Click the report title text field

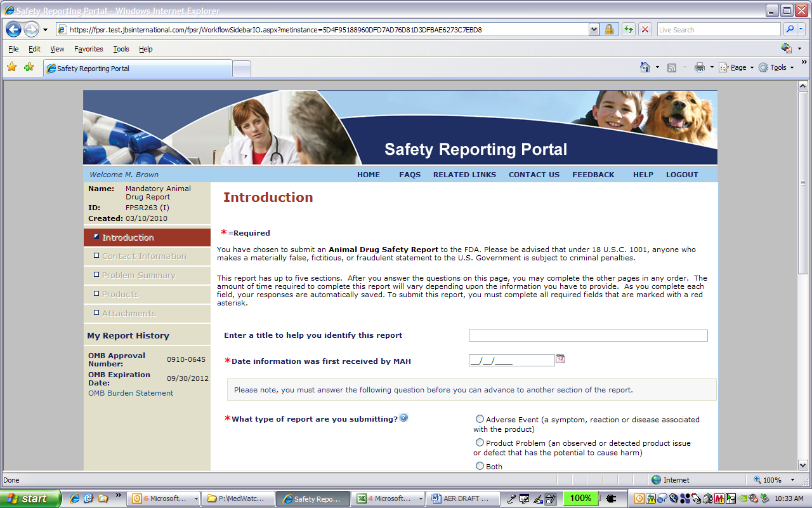588,336
